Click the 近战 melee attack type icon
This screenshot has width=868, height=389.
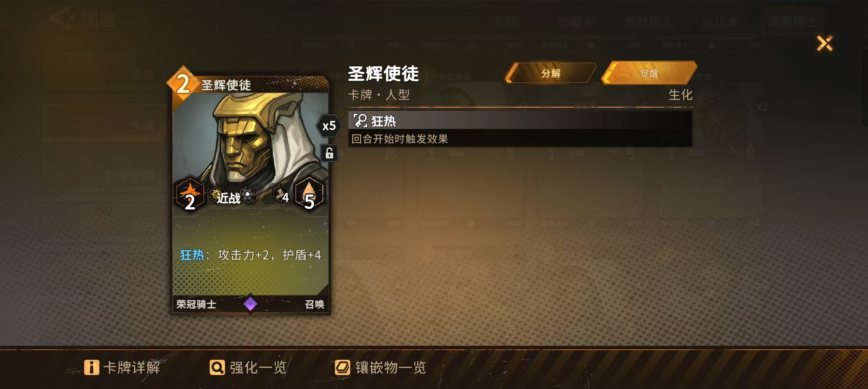click(x=225, y=196)
